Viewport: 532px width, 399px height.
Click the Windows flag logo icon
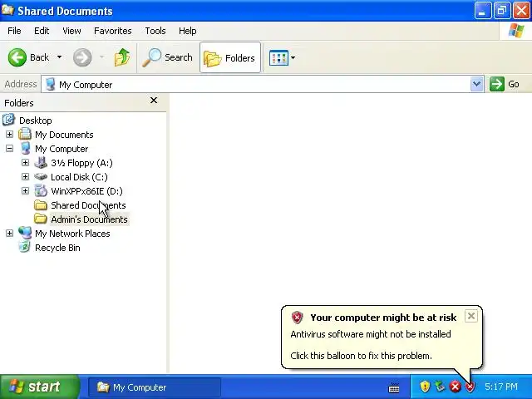pos(516,31)
